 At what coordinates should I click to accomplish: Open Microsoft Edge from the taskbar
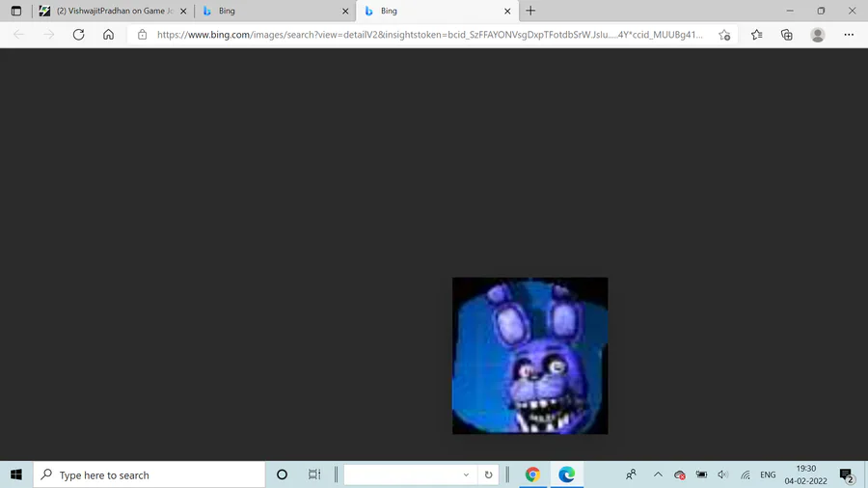pos(566,474)
